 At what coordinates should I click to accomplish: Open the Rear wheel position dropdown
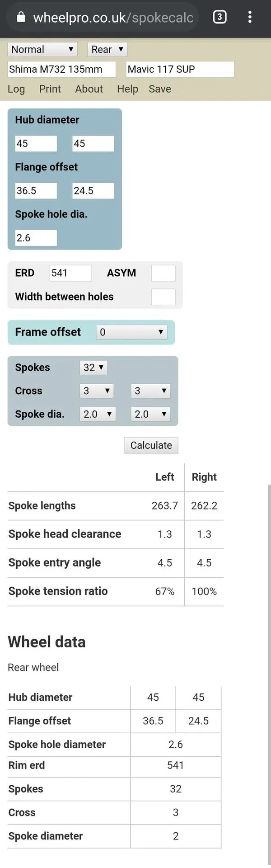click(107, 50)
